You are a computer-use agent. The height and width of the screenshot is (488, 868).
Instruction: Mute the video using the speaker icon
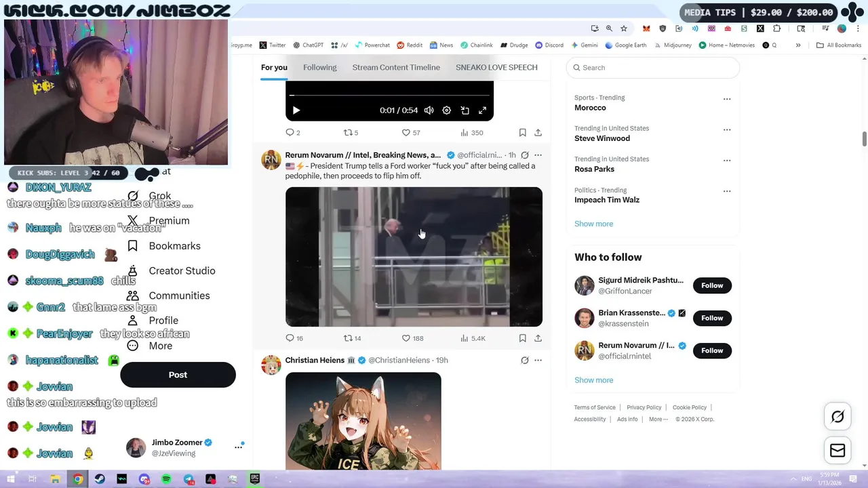coord(429,110)
